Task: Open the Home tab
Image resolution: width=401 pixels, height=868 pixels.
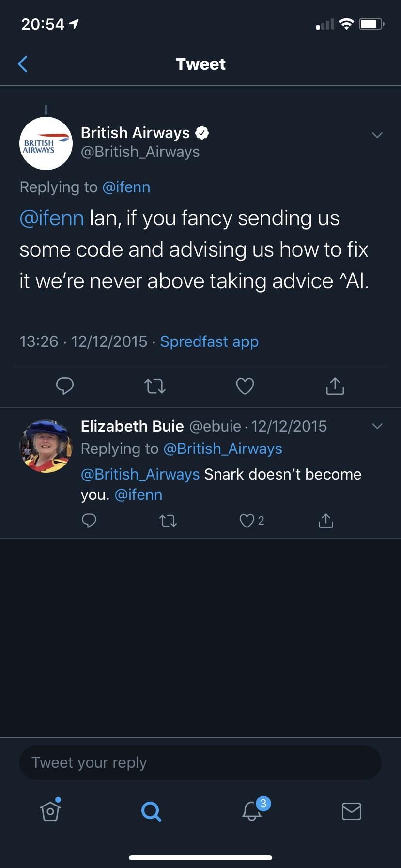Action: pos(50,810)
